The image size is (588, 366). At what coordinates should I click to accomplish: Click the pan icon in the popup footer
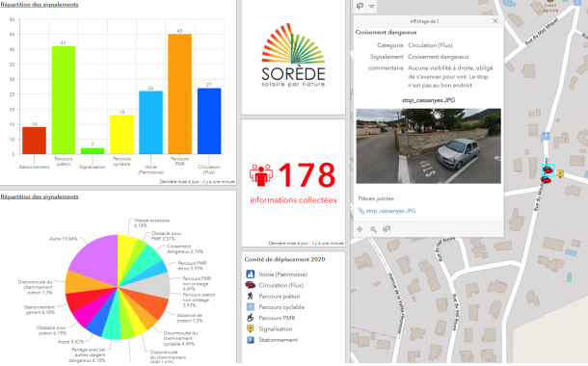pyautogui.click(x=360, y=229)
